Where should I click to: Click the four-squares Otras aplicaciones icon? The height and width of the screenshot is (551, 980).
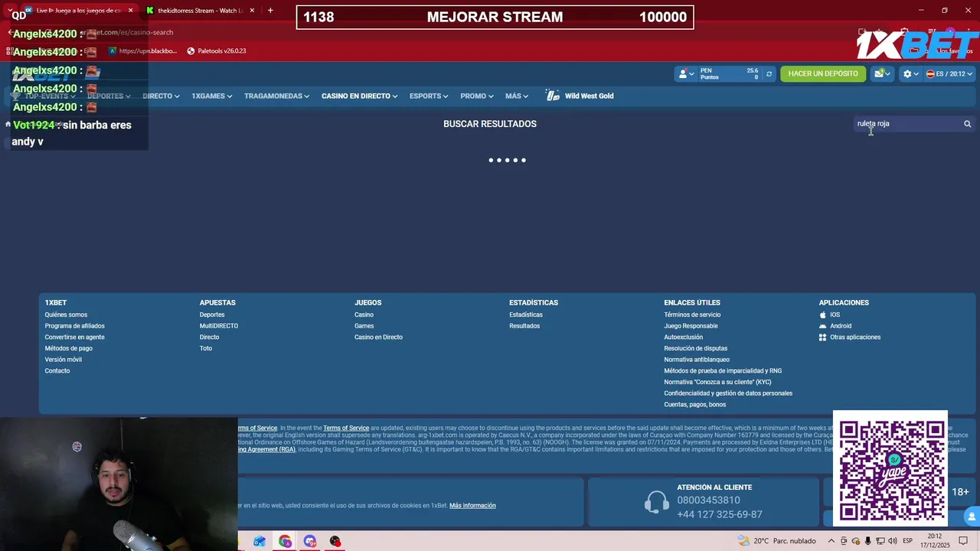coord(823,337)
